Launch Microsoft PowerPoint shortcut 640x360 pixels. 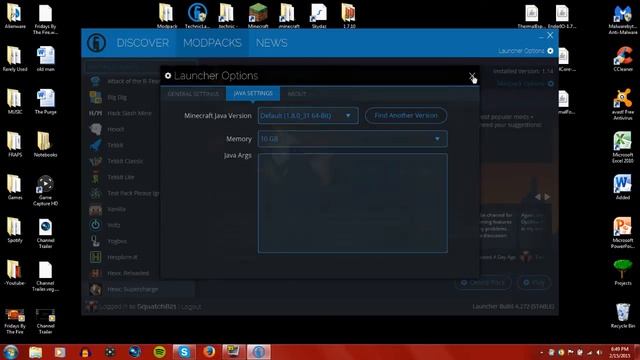(623, 233)
